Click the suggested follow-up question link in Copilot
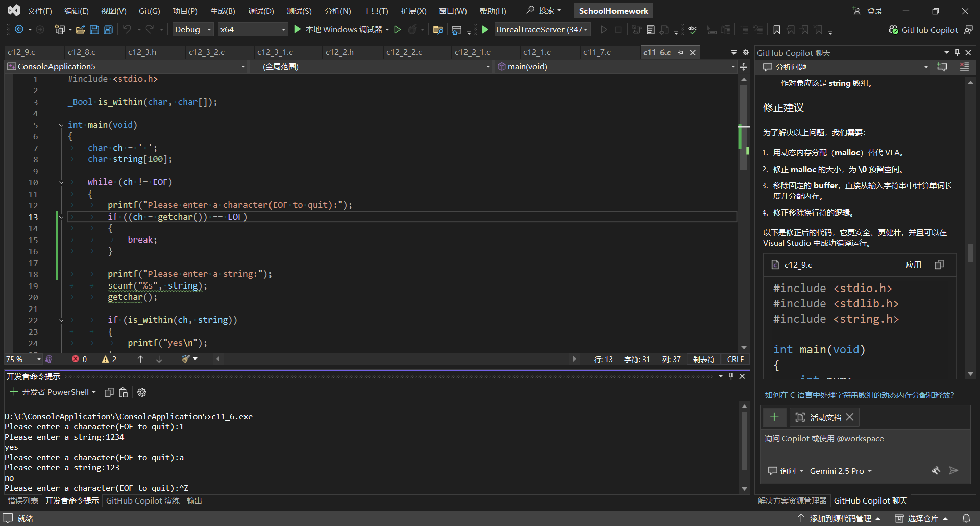This screenshot has width=980, height=526. [860, 395]
